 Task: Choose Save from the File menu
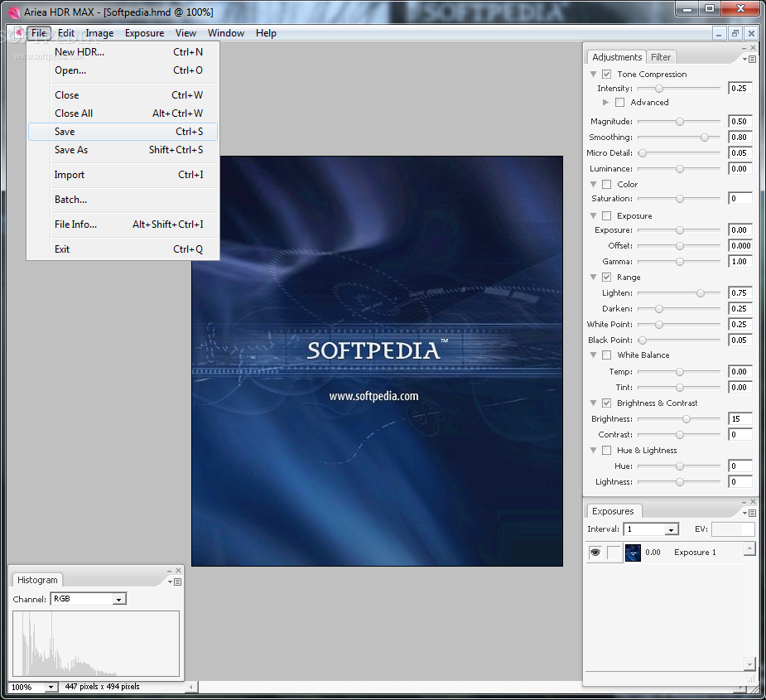pyautogui.click(x=123, y=132)
